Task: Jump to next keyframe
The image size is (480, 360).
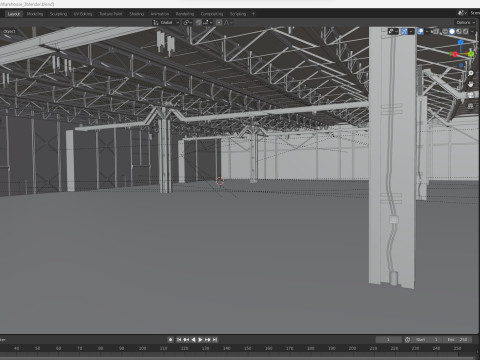Action: 208,340
